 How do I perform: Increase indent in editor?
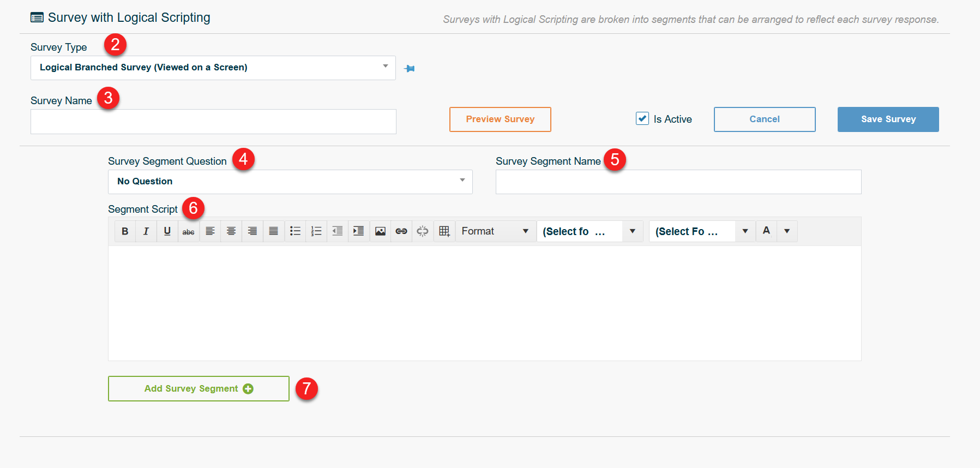pos(359,231)
